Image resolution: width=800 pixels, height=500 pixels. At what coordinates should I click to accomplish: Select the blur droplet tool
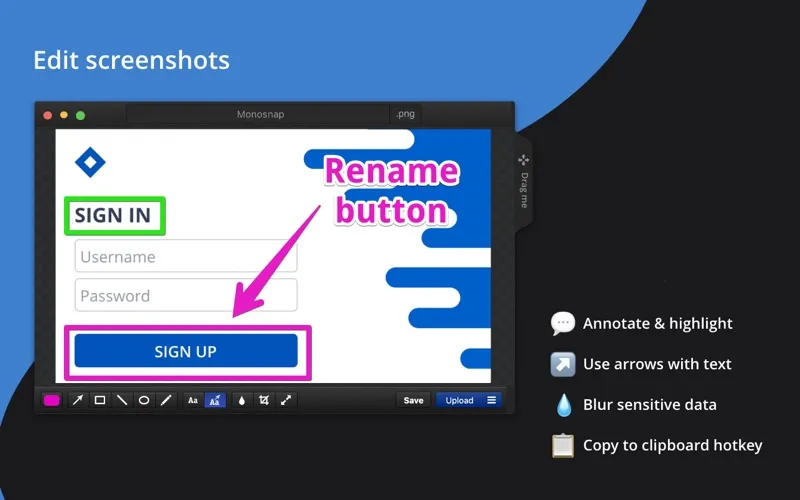point(242,401)
